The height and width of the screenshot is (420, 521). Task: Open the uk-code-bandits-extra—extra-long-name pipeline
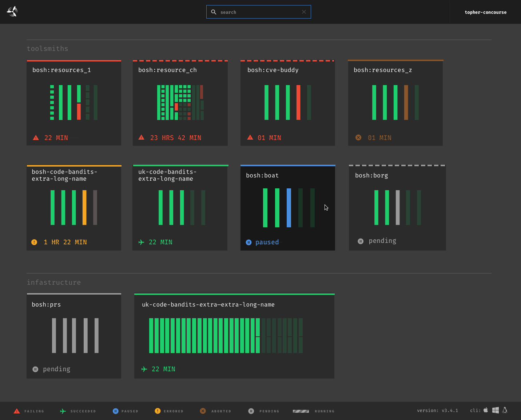(x=208, y=304)
